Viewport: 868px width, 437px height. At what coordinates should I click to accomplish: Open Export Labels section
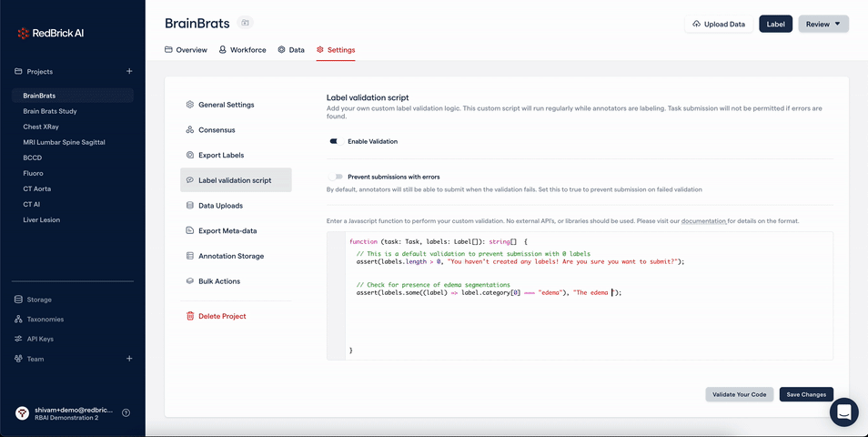[236, 155]
